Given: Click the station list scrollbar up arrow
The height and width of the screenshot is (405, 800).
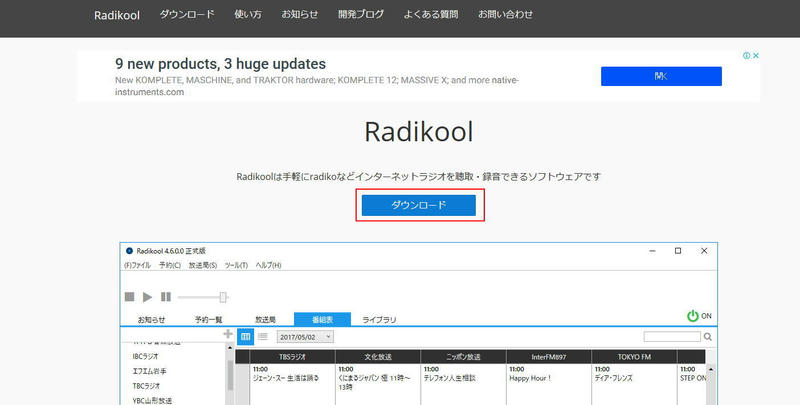Looking at the screenshot, I should [230, 347].
